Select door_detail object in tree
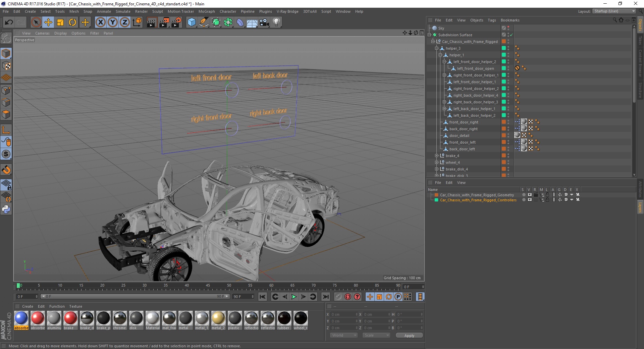This screenshot has width=644, height=349. (459, 136)
